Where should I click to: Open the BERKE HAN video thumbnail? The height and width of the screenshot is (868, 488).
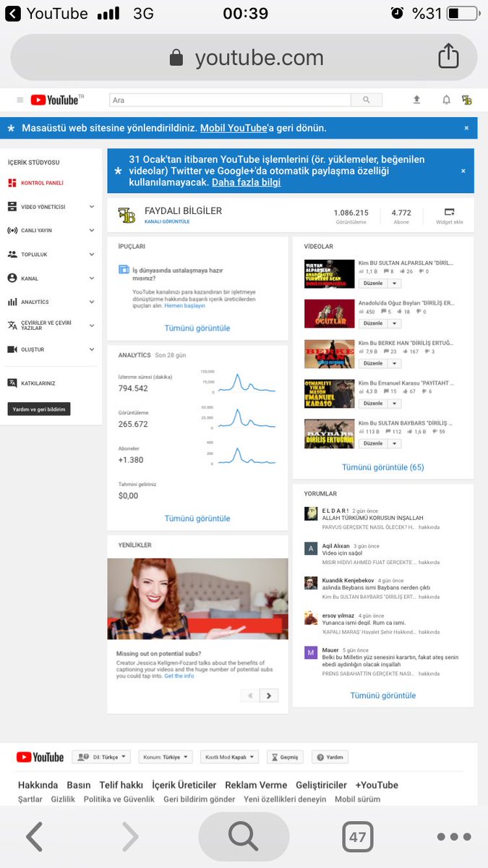(x=329, y=354)
